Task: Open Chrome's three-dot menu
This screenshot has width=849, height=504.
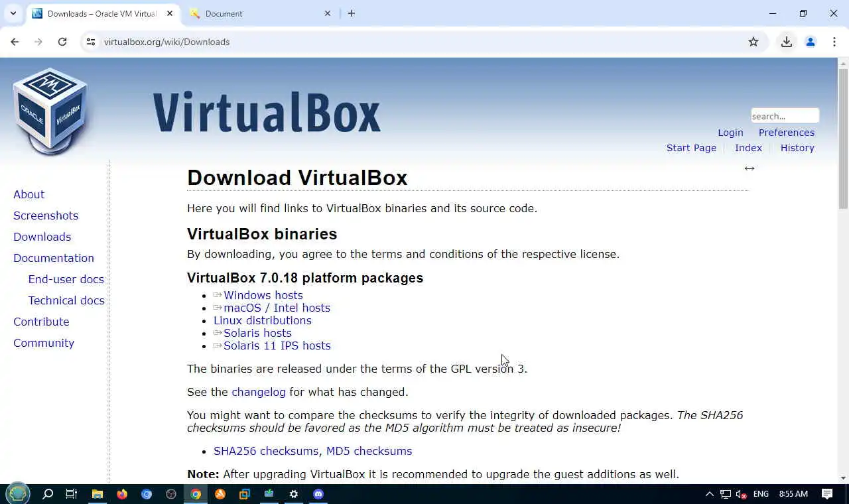Action: pos(834,42)
